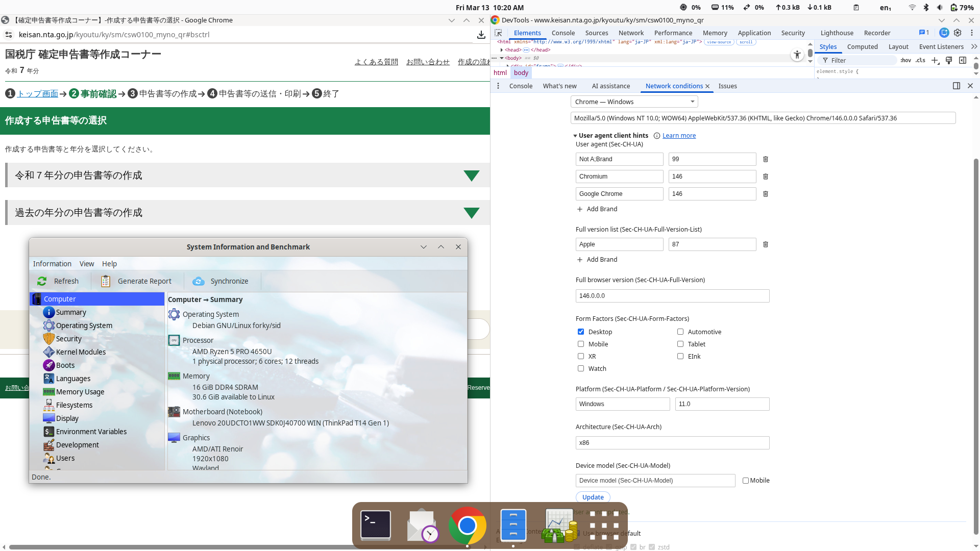The image size is (980, 551).
Task: Click the Generate Report toolbar icon
Action: click(x=106, y=281)
